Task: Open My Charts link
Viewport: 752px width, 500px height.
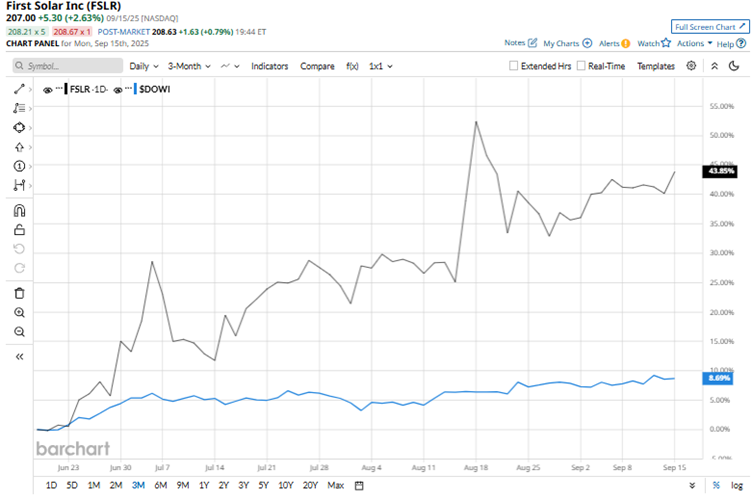Action: 567,43
